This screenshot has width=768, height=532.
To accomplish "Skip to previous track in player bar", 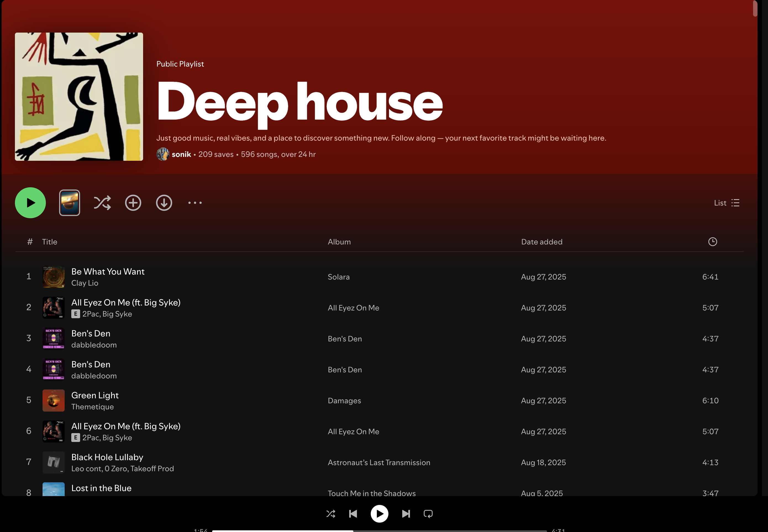I will click(353, 514).
